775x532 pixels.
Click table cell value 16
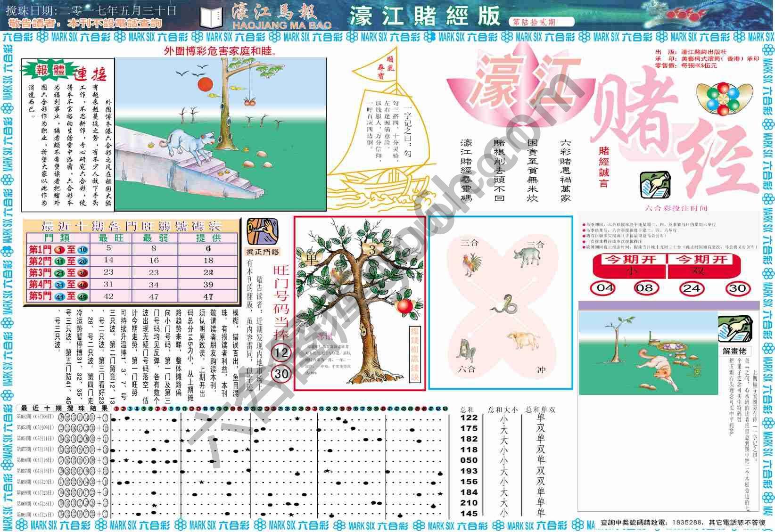pyautogui.click(x=154, y=260)
